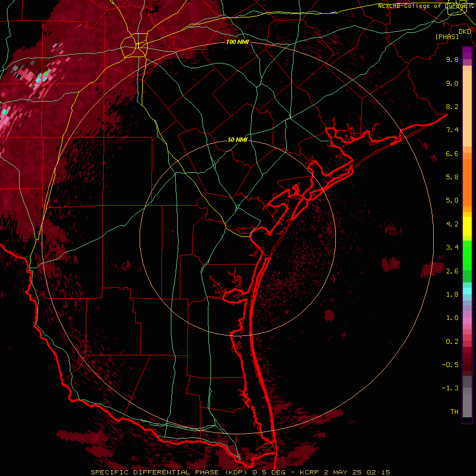
Task: Click the TH threshold label on the legend
Action: [x=454, y=412]
